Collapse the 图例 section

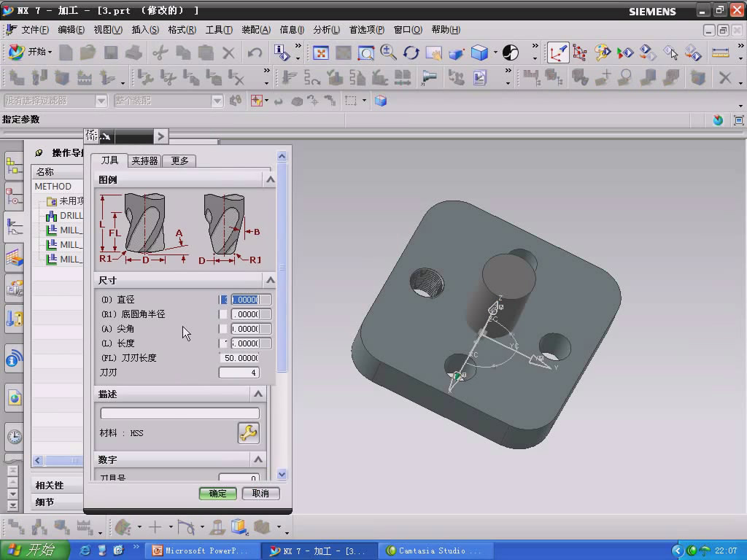click(270, 179)
